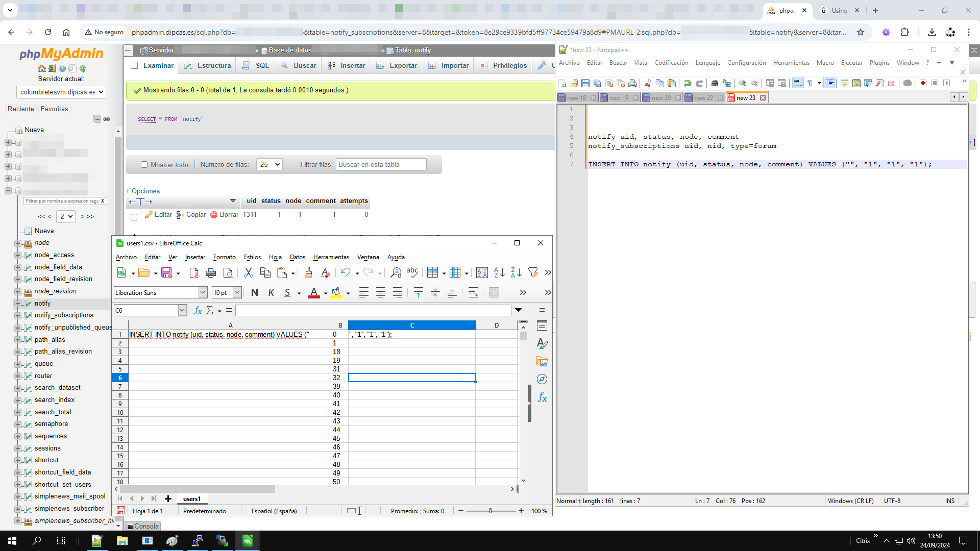The width and height of the screenshot is (980, 551).
Task: Open the Consola bar at bottom
Action: pyautogui.click(x=143, y=526)
